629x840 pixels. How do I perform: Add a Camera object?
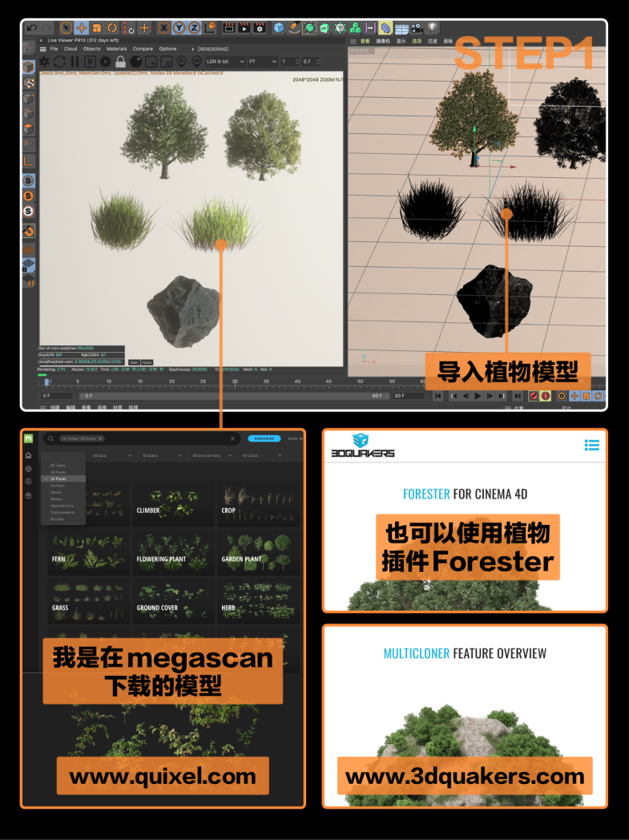click(x=417, y=28)
